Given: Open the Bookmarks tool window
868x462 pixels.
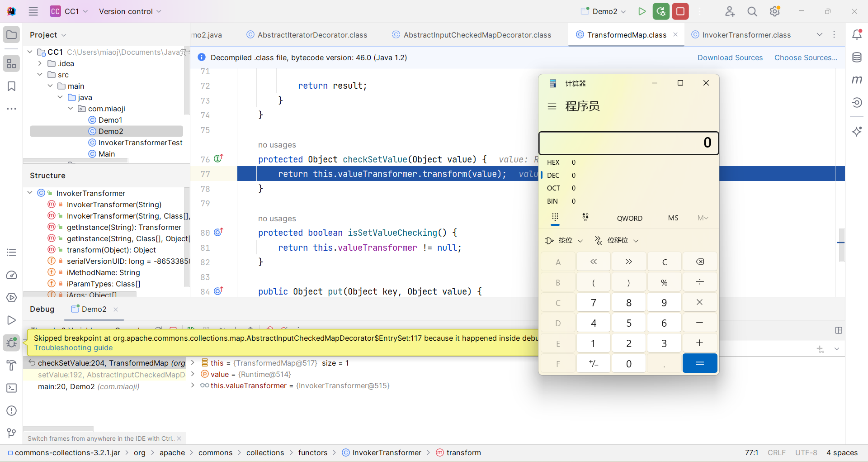Looking at the screenshot, I should tap(12, 86).
